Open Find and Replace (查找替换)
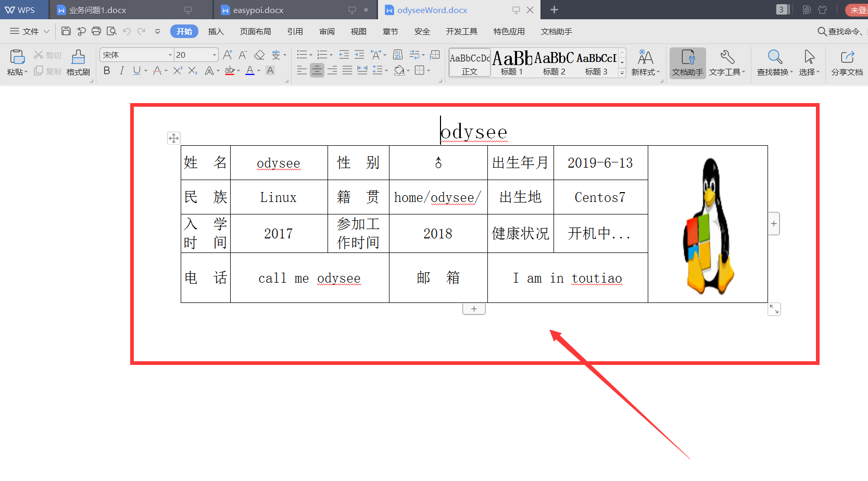 774,62
